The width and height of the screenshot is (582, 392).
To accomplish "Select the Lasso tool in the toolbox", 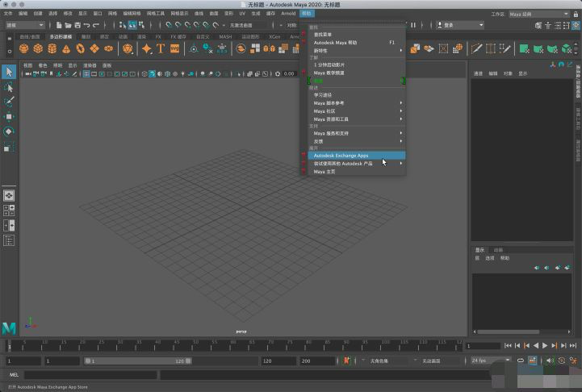I will tap(9, 87).
